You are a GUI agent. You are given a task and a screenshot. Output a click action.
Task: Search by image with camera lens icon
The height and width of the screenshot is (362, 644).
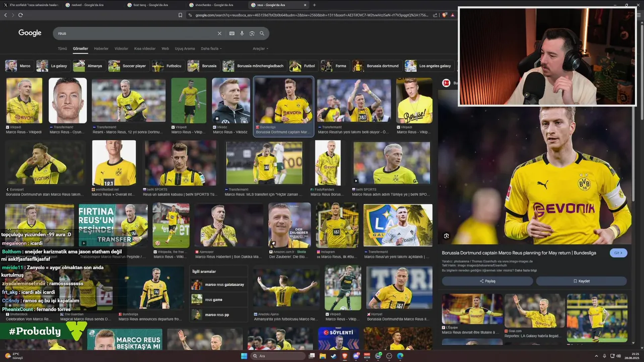click(x=252, y=34)
